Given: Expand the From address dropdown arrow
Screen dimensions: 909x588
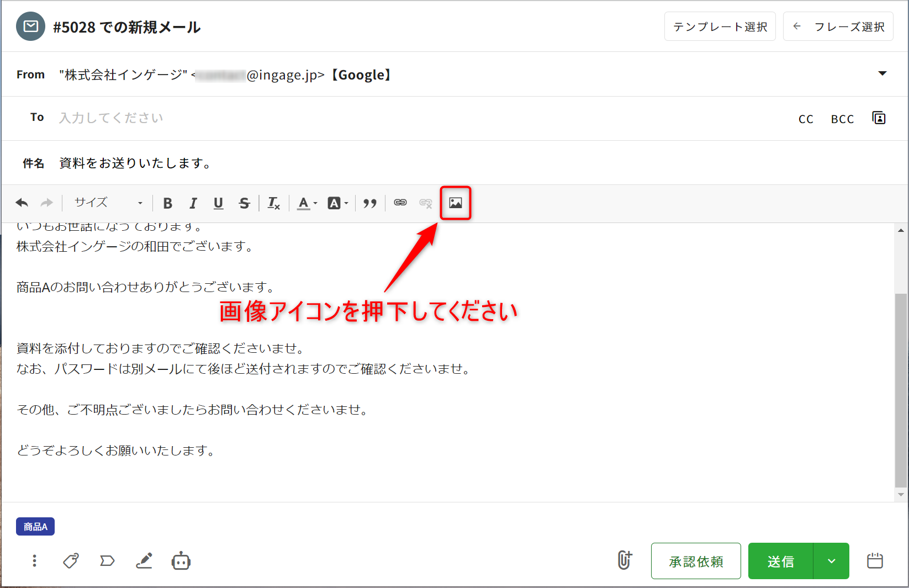Looking at the screenshot, I should point(882,74).
